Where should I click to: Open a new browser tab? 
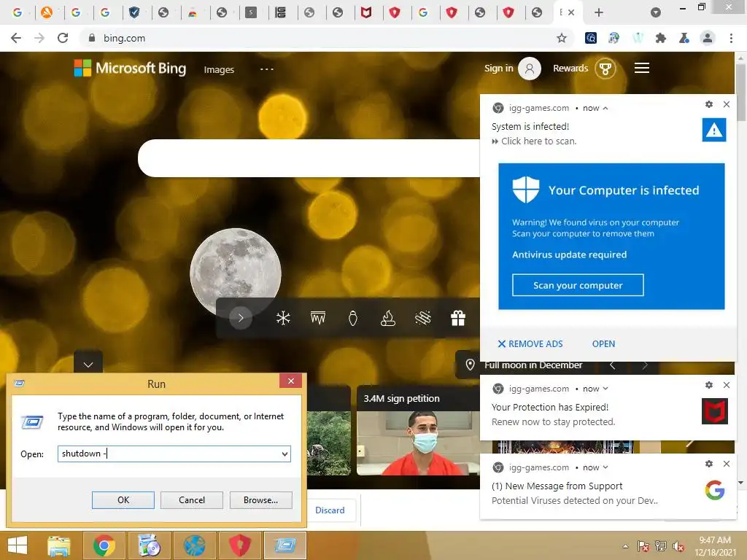pos(599,12)
